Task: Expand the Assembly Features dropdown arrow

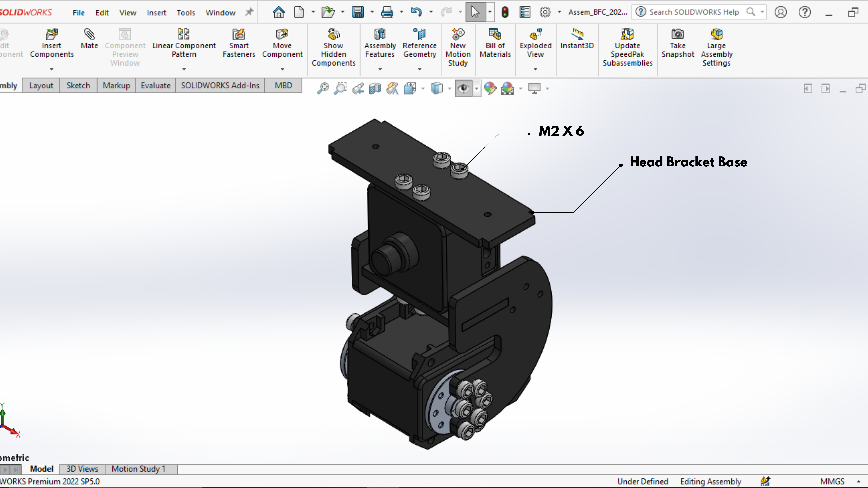Action: click(x=380, y=69)
